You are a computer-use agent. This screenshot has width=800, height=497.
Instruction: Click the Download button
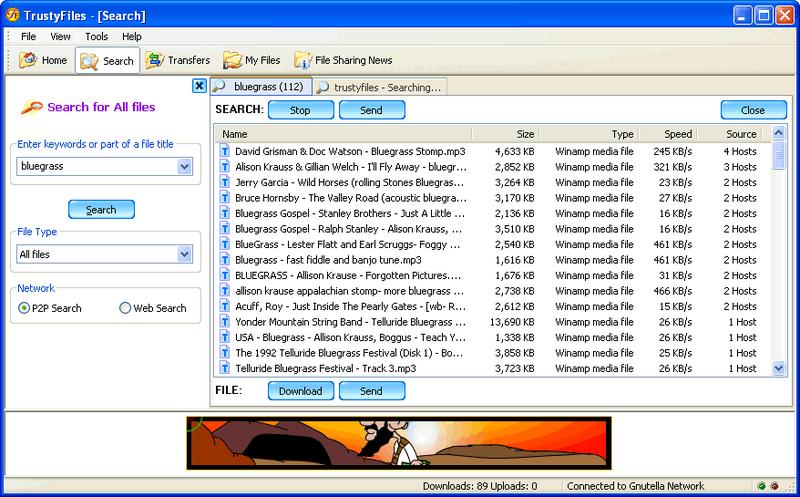pos(301,391)
